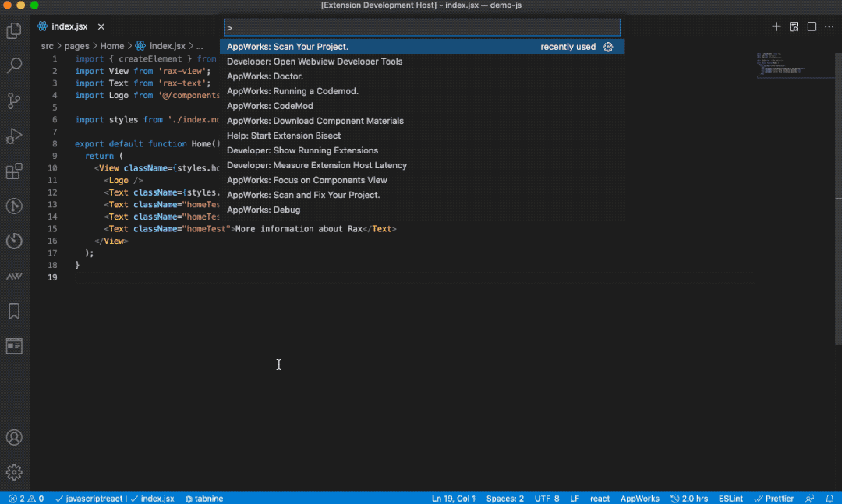
Task: Click line number 10 in the gutter
Action: [x=52, y=168]
